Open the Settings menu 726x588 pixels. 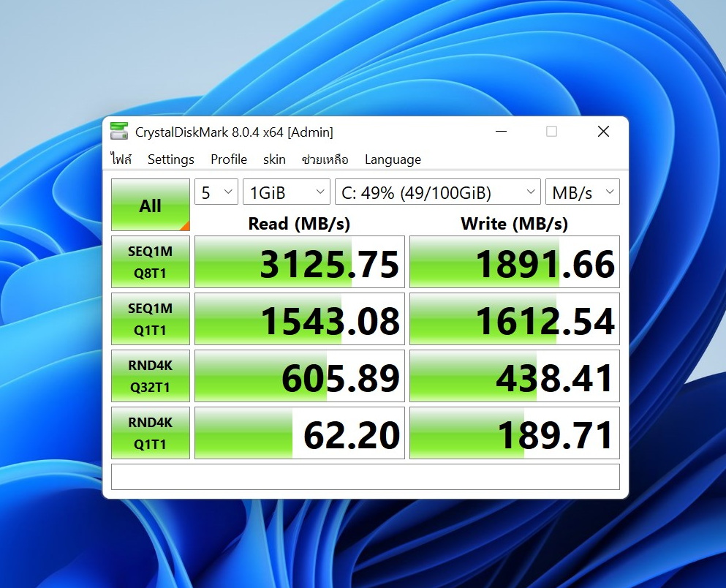pyautogui.click(x=171, y=159)
